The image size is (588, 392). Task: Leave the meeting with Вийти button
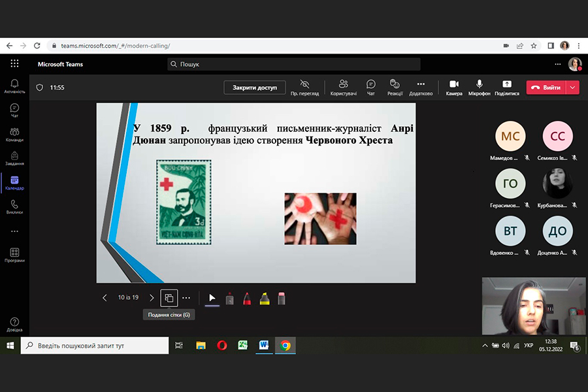(546, 88)
